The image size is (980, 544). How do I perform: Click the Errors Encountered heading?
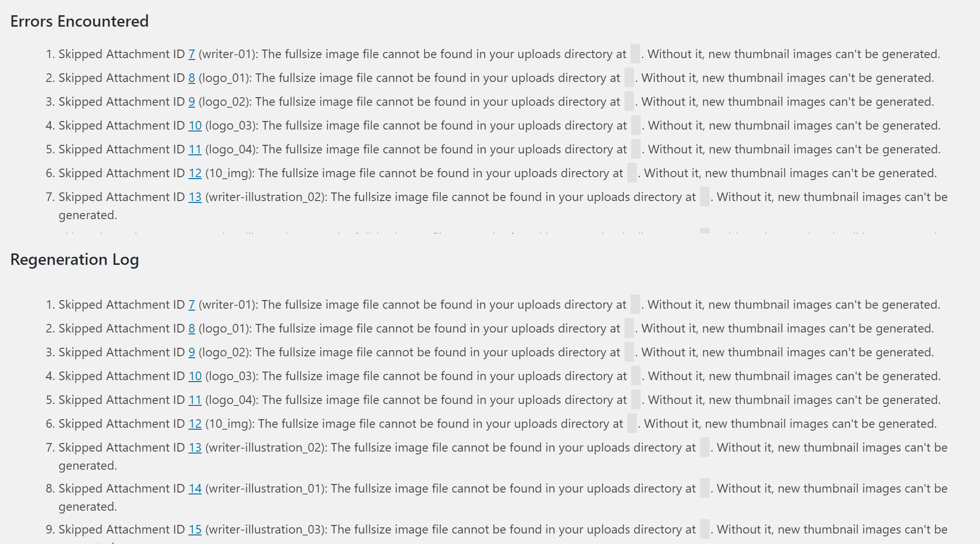point(79,21)
